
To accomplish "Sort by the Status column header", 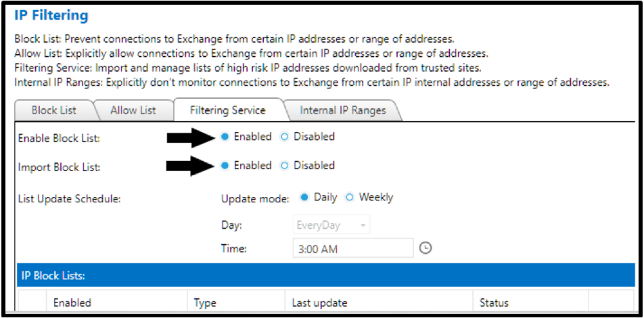I will [x=530, y=303].
